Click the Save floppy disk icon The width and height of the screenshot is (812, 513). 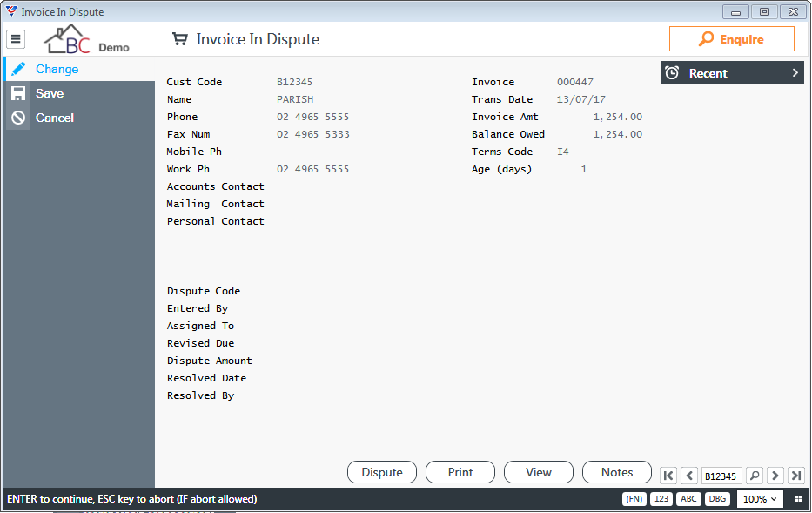tap(18, 93)
